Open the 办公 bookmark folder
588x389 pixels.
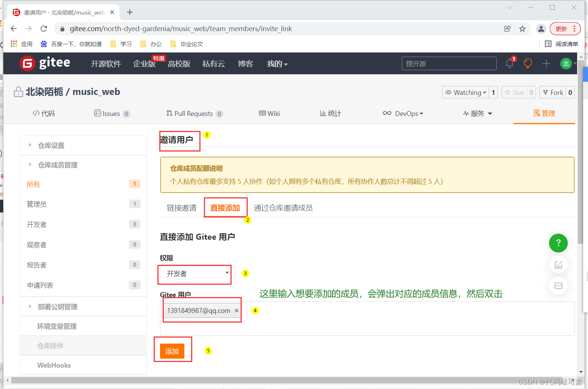[151, 44]
